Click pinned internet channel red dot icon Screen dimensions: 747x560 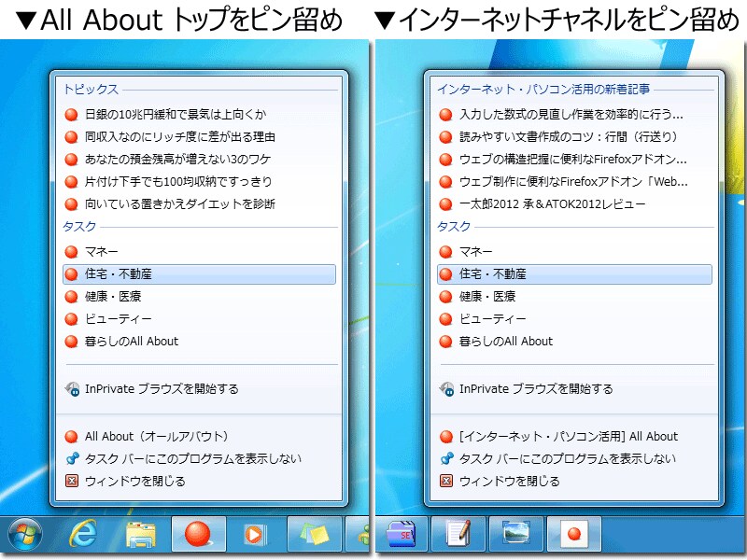tap(574, 534)
